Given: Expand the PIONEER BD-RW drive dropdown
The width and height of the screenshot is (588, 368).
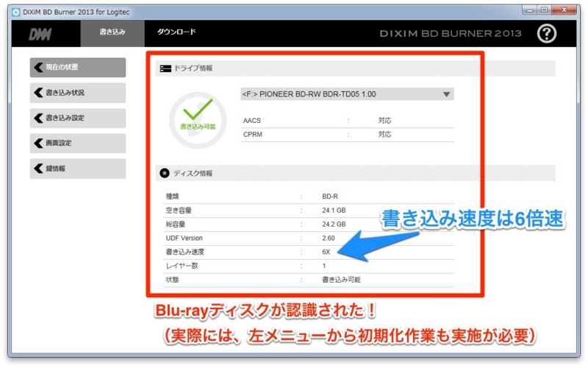Looking at the screenshot, I should 347,94.
